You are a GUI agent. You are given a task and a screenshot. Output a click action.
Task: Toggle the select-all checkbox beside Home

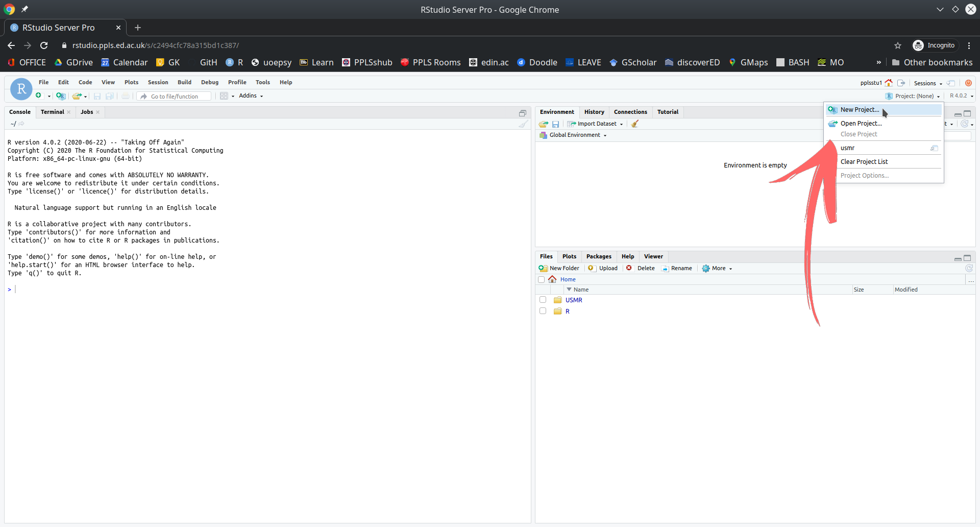(x=541, y=279)
